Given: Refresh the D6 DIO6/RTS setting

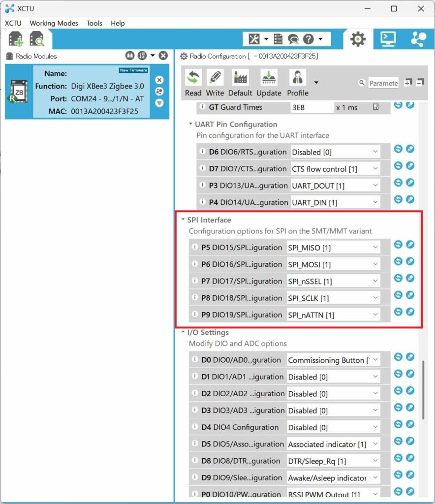Looking at the screenshot, I should pos(398,149).
